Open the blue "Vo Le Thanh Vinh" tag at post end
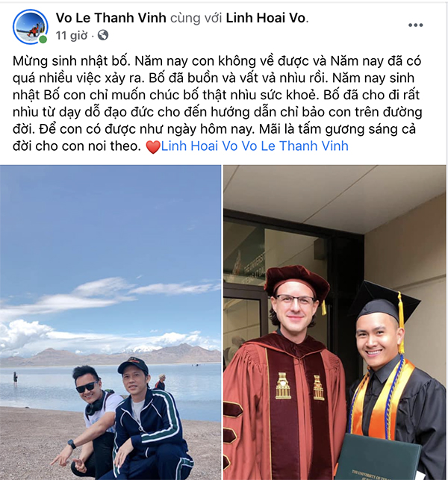 coord(295,146)
